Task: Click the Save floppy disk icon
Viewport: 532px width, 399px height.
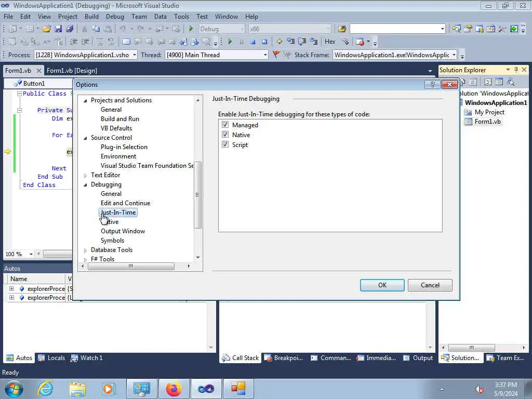Action: click(x=58, y=29)
